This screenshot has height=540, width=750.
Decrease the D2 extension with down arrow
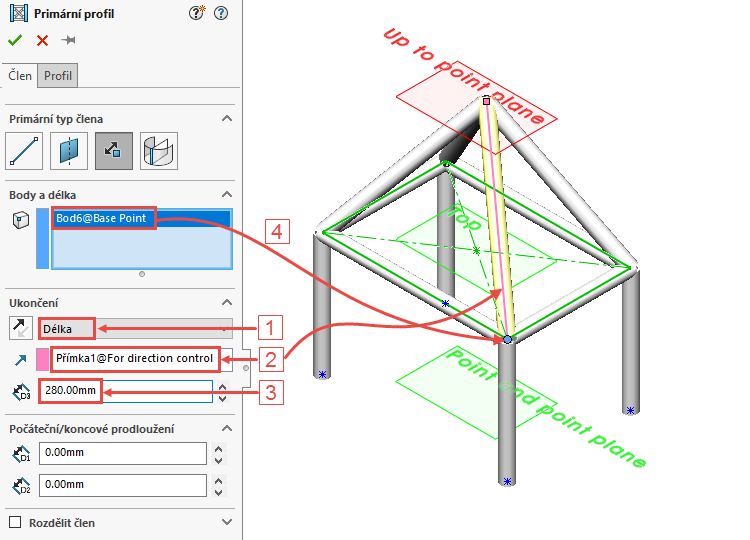(x=219, y=492)
